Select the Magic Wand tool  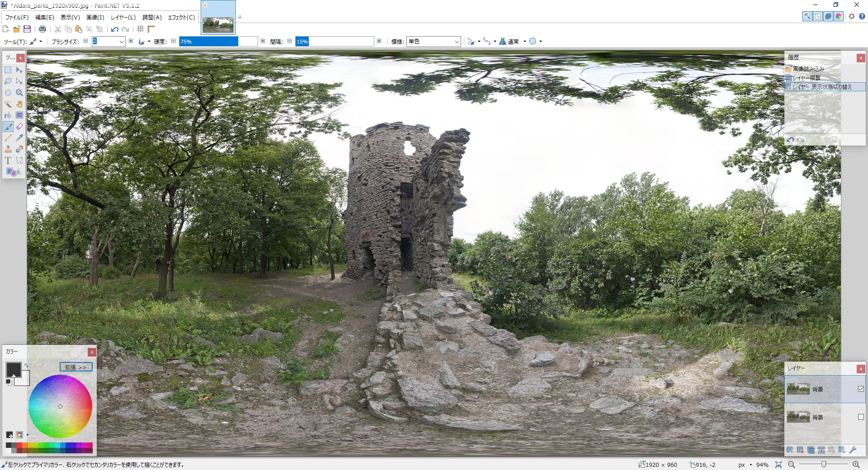coord(8,104)
